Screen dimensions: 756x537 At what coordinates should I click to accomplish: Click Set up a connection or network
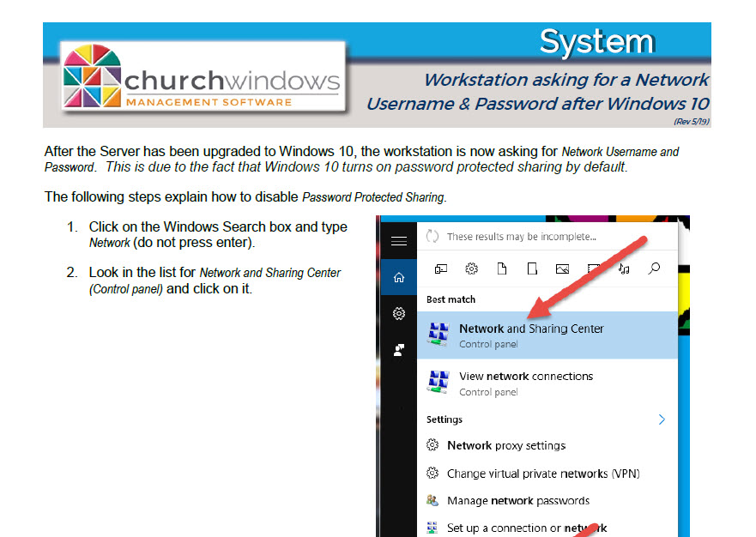pos(526,528)
